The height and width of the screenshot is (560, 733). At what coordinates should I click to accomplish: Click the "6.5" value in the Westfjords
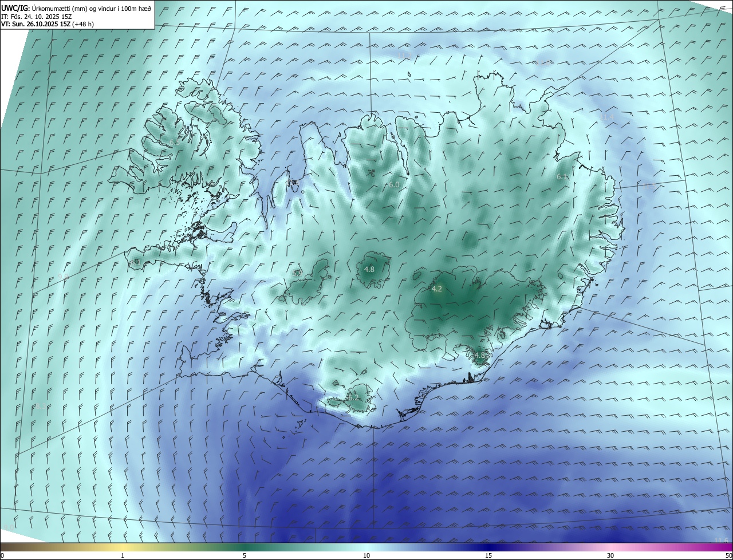[x=175, y=141]
